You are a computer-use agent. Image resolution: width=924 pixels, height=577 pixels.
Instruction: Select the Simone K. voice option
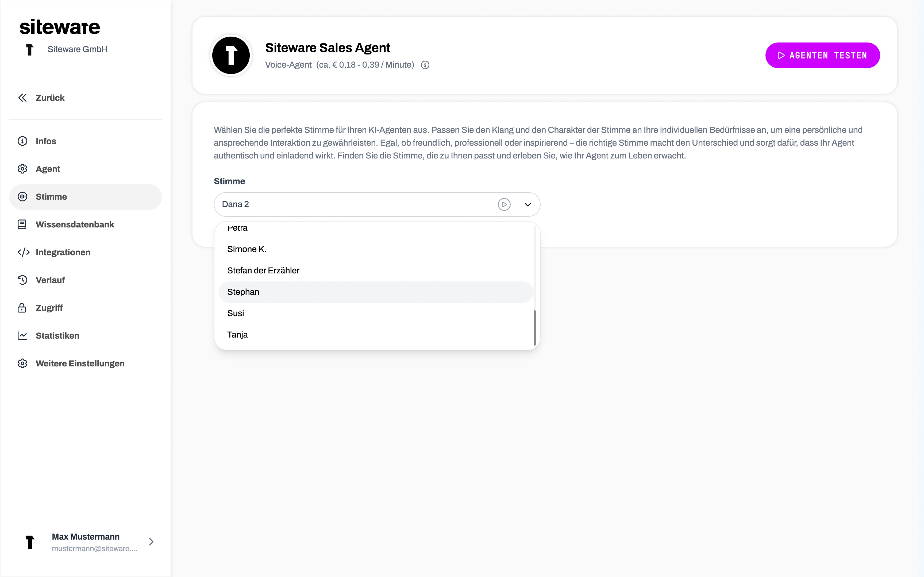coord(376,249)
